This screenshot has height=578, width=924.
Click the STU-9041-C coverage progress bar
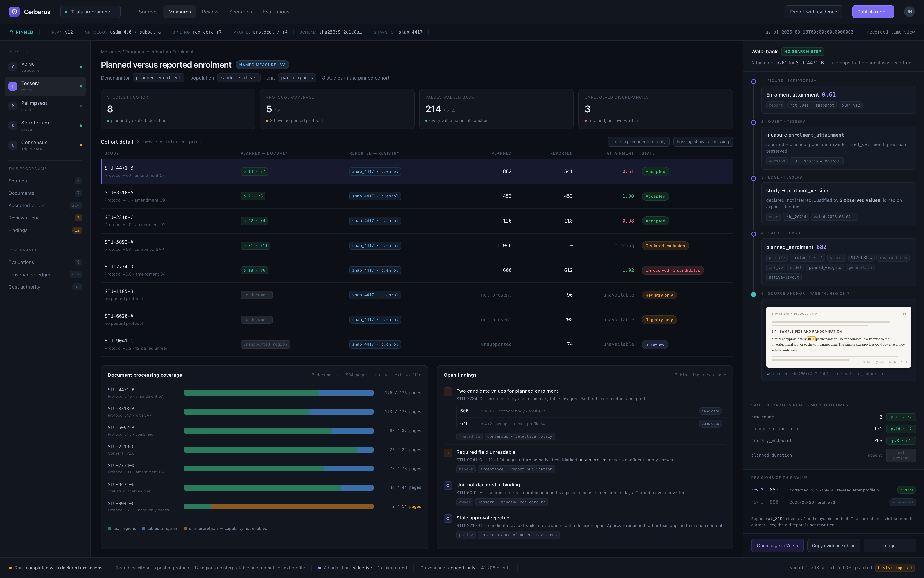click(279, 507)
